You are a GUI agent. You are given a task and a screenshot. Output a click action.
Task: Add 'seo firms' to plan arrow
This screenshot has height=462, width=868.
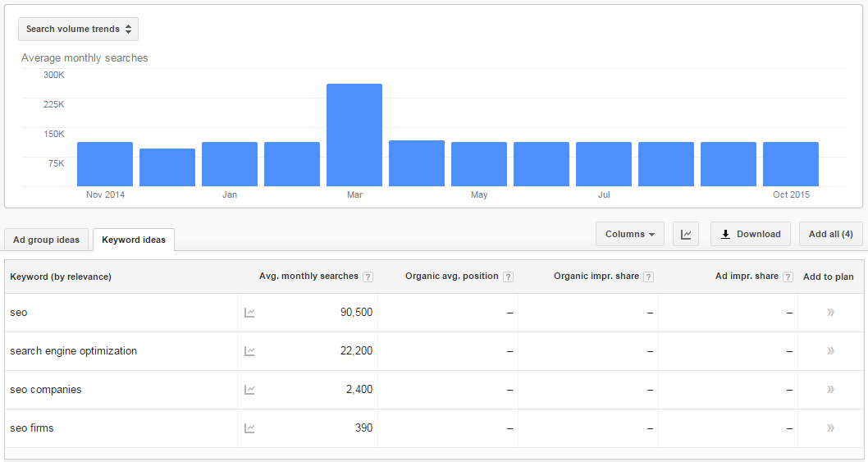pyautogui.click(x=830, y=428)
